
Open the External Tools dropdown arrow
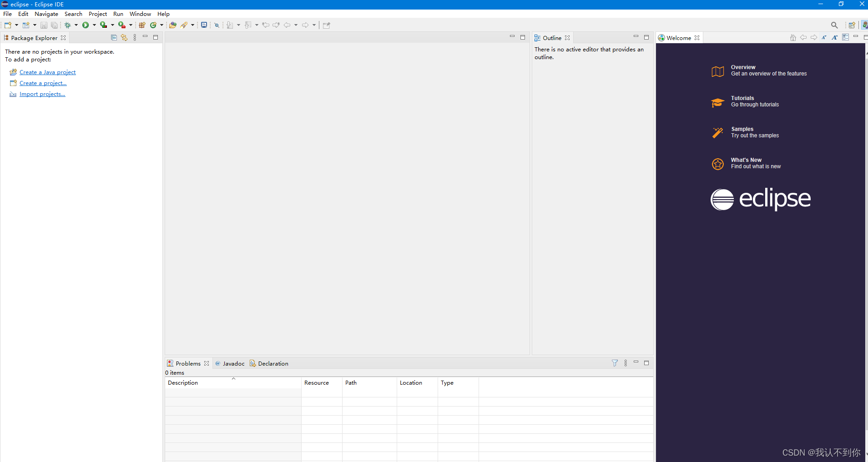click(x=131, y=25)
